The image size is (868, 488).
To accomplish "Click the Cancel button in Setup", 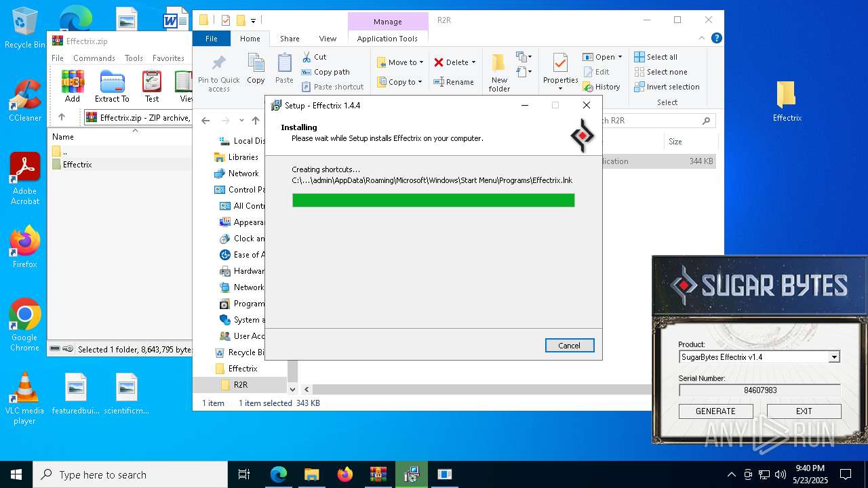I will pos(570,346).
